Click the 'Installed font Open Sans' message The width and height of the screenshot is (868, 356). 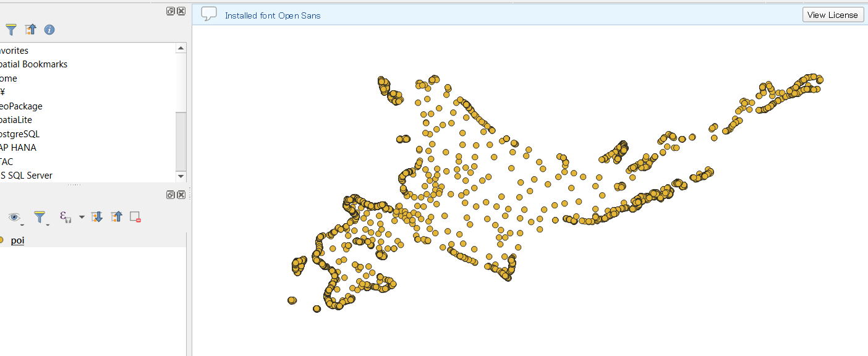pos(273,15)
